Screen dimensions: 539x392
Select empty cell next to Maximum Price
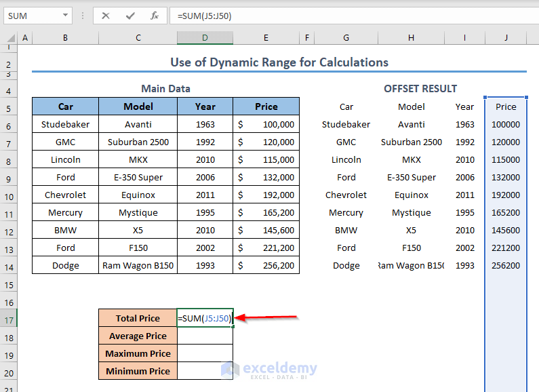[205, 353]
